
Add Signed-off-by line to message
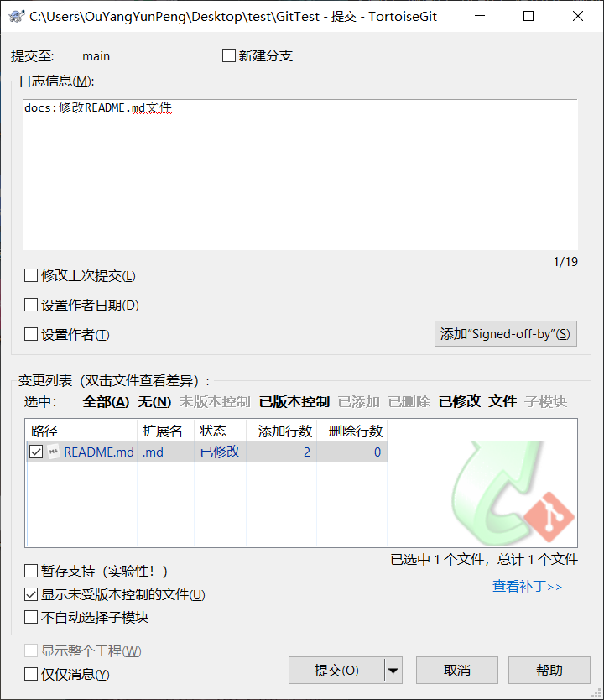[x=505, y=334]
